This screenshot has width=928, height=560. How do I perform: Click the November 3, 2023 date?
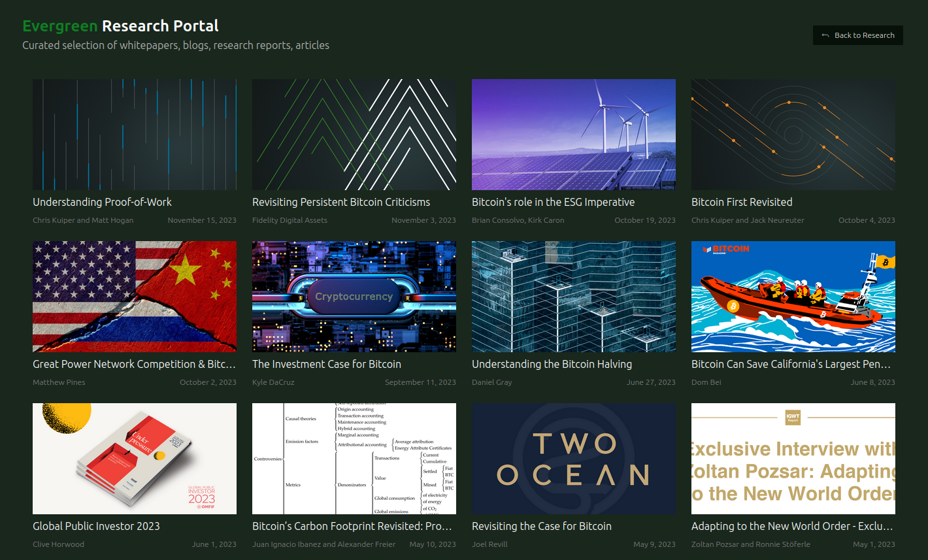(423, 220)
